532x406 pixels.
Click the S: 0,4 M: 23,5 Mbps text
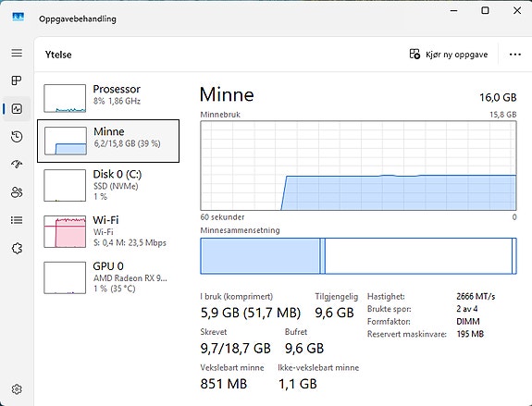[x=130, y=243]
